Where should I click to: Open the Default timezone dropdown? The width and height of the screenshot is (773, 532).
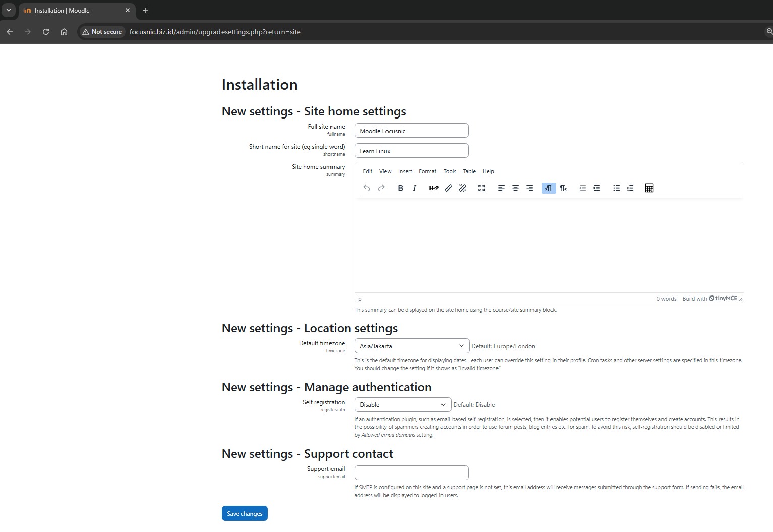(x=411, y=346)
